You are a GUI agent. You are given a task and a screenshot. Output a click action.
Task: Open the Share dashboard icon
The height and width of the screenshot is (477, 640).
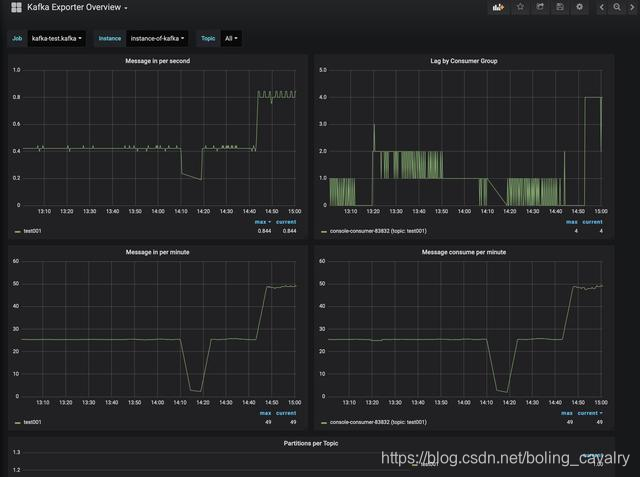[x=540, y=7]
